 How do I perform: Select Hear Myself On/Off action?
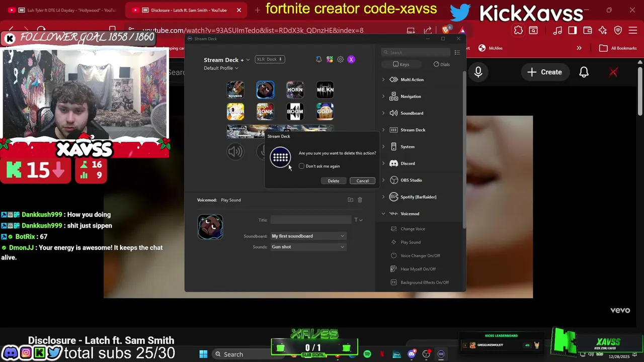coord(418,269)
